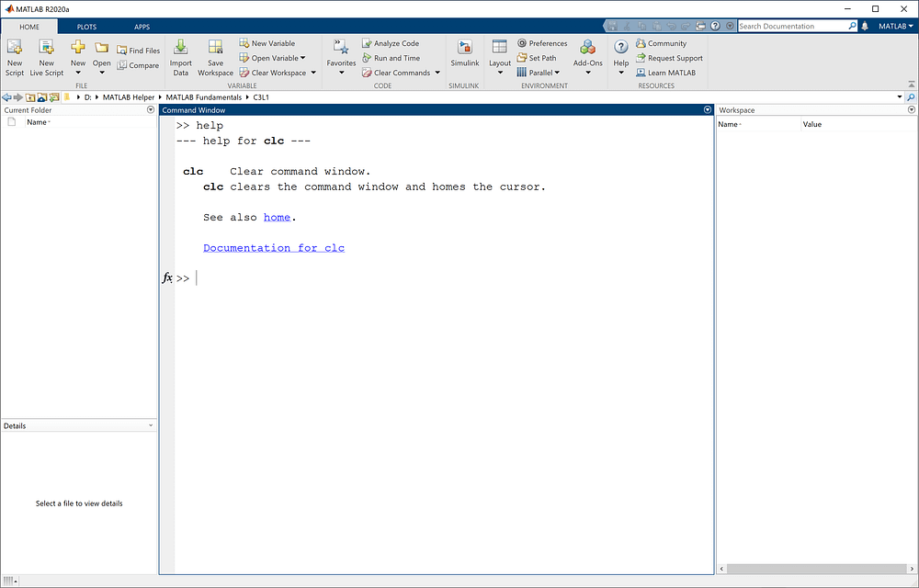The width and height of the screenshot is (919, 588).
Task: Minimize the toolstrip arrow
Action: 912,85
